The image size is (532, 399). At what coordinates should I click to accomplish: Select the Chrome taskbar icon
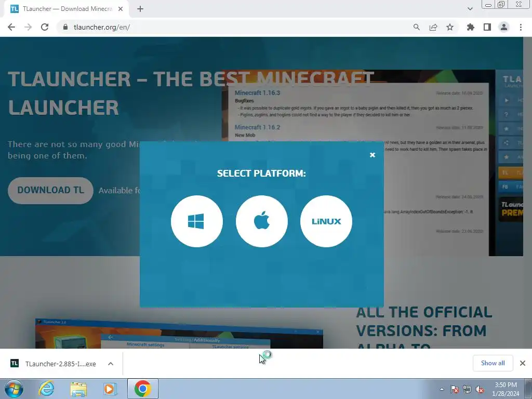click(142, 389)
